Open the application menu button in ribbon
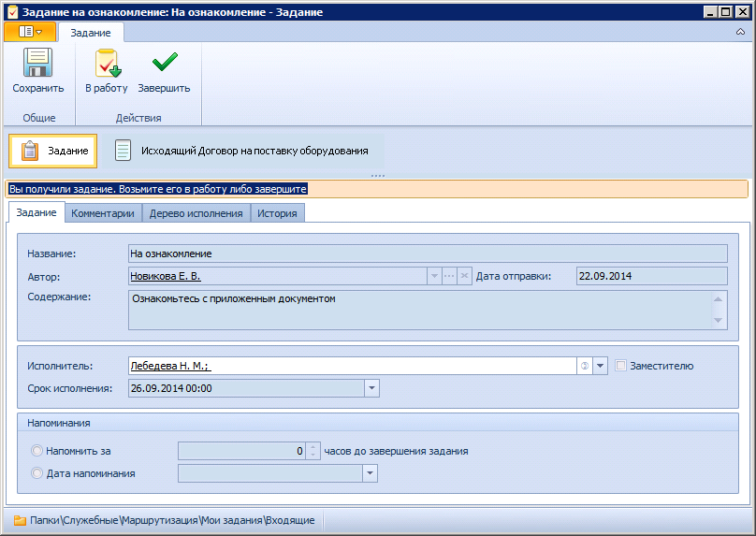The width and height of the screenshot is (756, 536). (x=30, y=32)
